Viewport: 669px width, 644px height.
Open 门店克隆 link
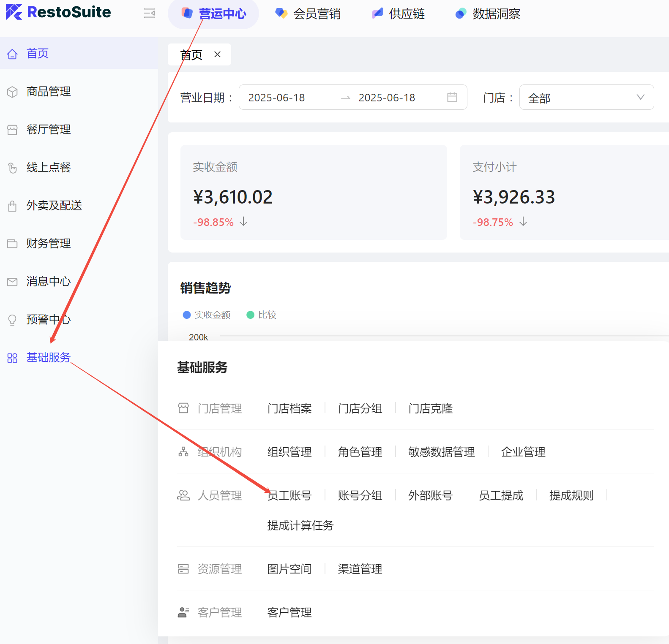point(431,408)
